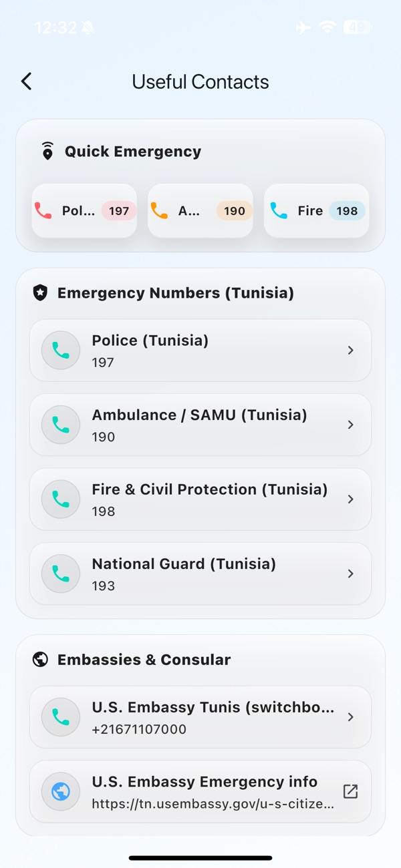Tap the phone icon beside Ambulance / SAMU

[61, 425]
